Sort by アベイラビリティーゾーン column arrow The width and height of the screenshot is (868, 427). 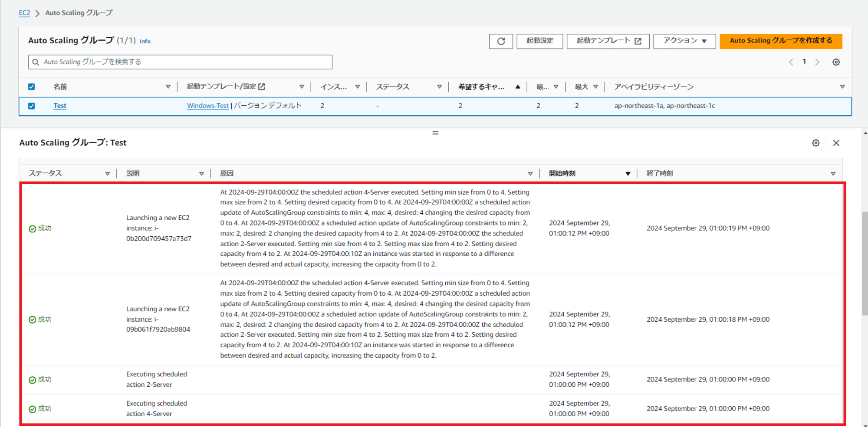[842, 87]
